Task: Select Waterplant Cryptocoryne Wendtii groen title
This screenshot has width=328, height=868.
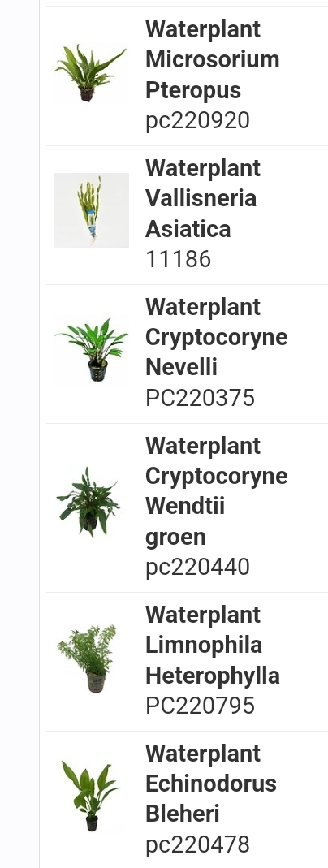Action: point(216,491)
